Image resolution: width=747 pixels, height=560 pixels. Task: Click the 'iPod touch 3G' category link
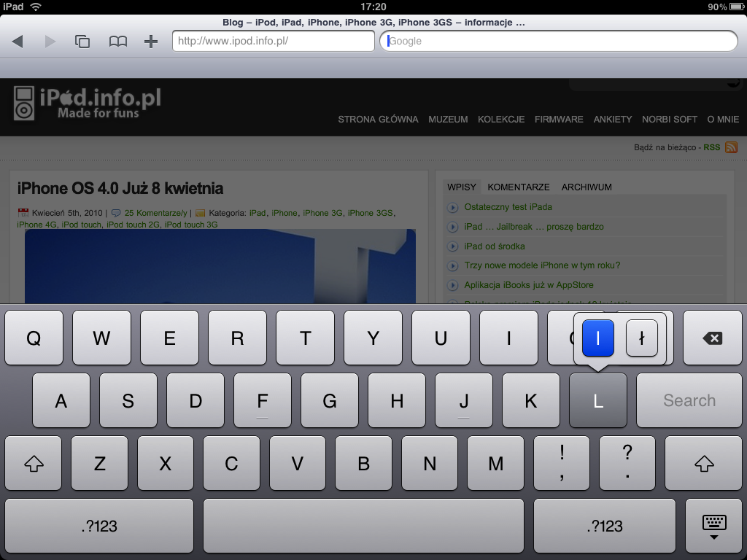click(191, 225)
